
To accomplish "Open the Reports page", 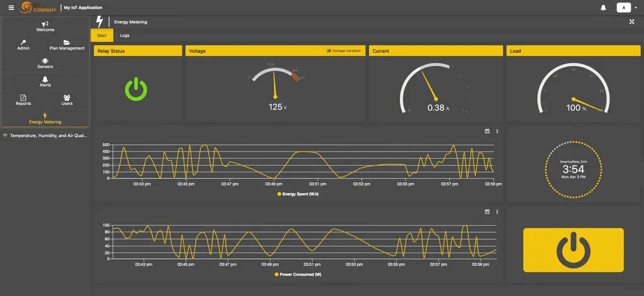I will click(23, 100).
